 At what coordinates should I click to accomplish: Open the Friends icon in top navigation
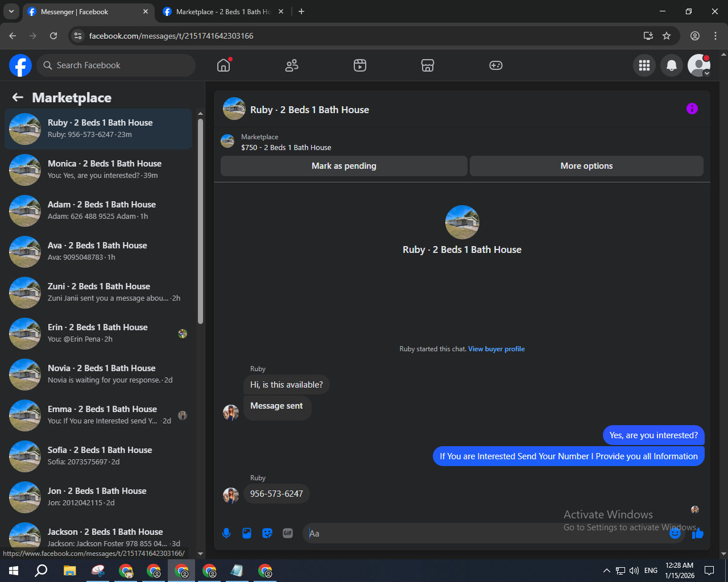[292, 65]
